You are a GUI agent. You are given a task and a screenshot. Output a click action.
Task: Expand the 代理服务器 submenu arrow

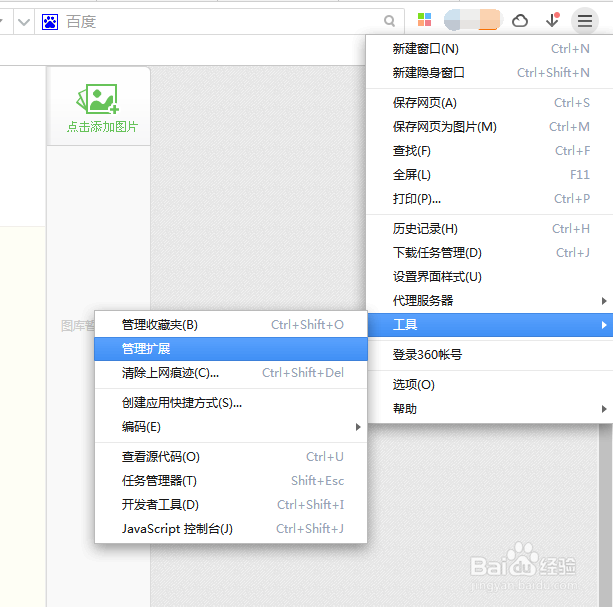click(x=604, y=301)
